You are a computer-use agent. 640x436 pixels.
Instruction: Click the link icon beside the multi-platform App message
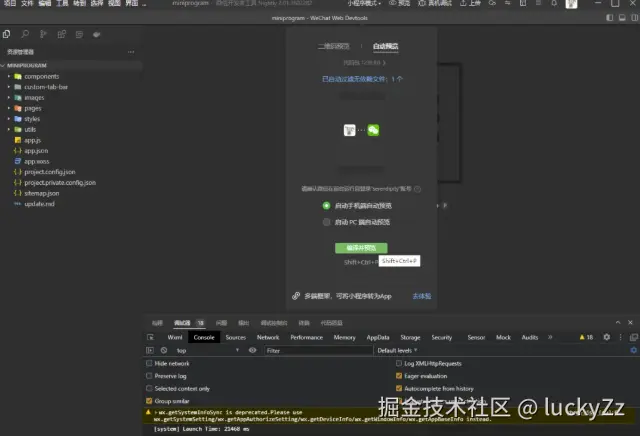[296, 296]
